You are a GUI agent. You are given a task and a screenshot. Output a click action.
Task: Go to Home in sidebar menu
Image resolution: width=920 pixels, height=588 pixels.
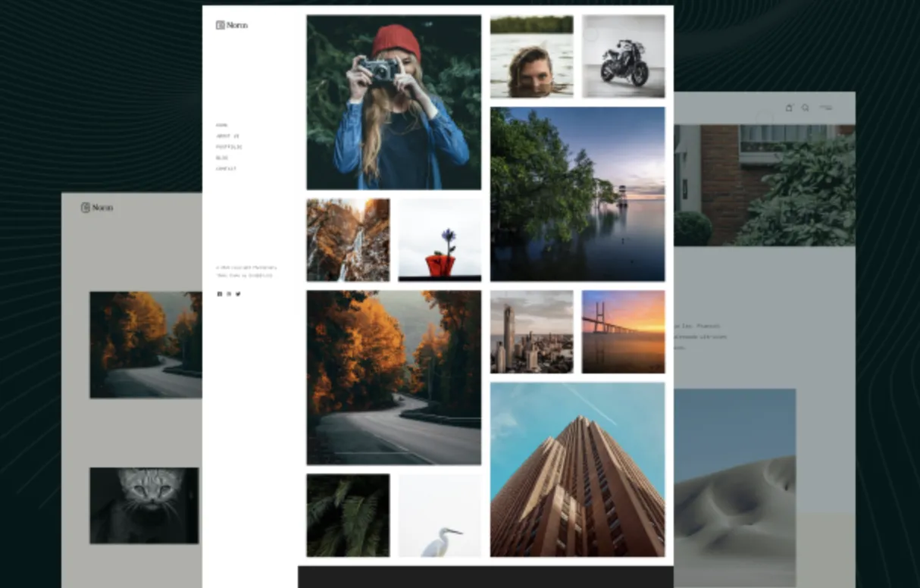click(x=221, y=125)
